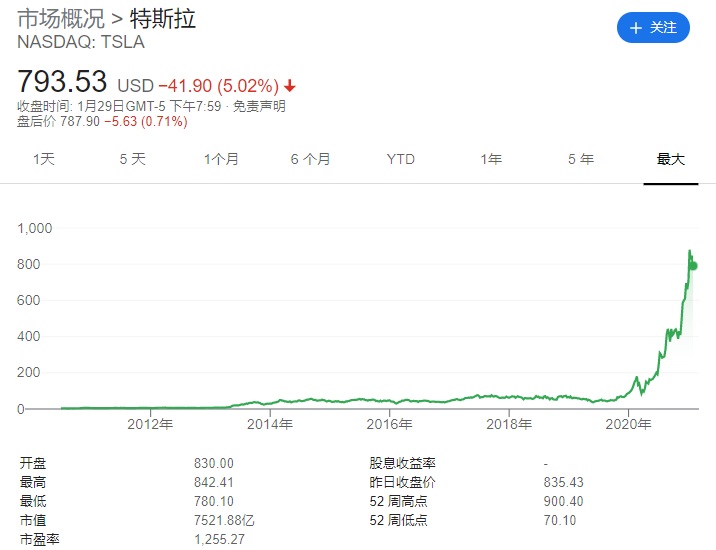Select the YTD tab
Viewport: 716px width, 550px height.
[400, 159]
